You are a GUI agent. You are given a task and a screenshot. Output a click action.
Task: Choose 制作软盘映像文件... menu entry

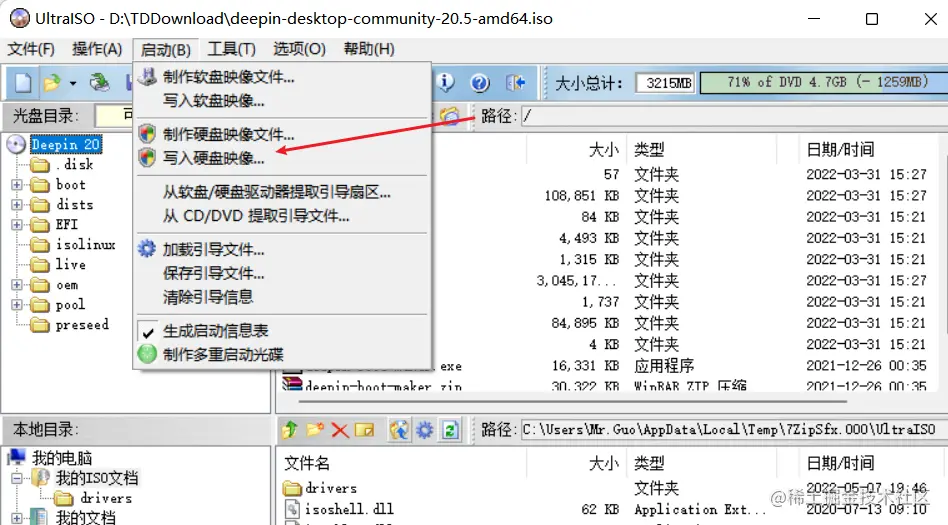pos(282,77)
